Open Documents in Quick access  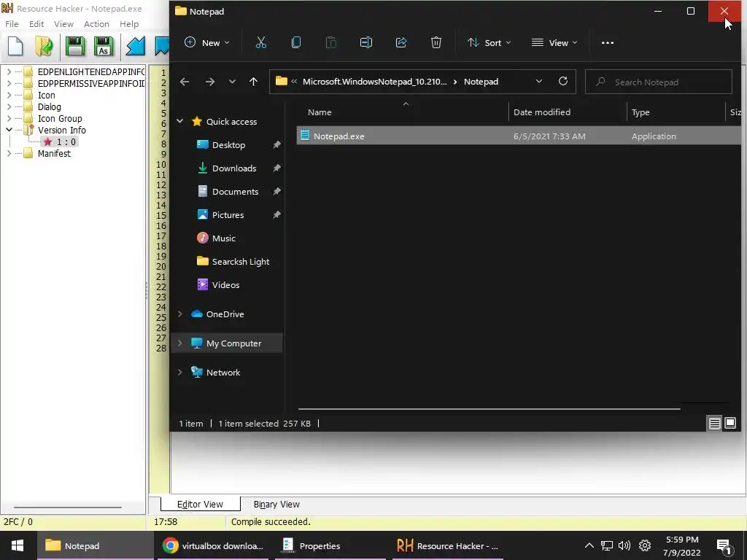tap(235, 192)
